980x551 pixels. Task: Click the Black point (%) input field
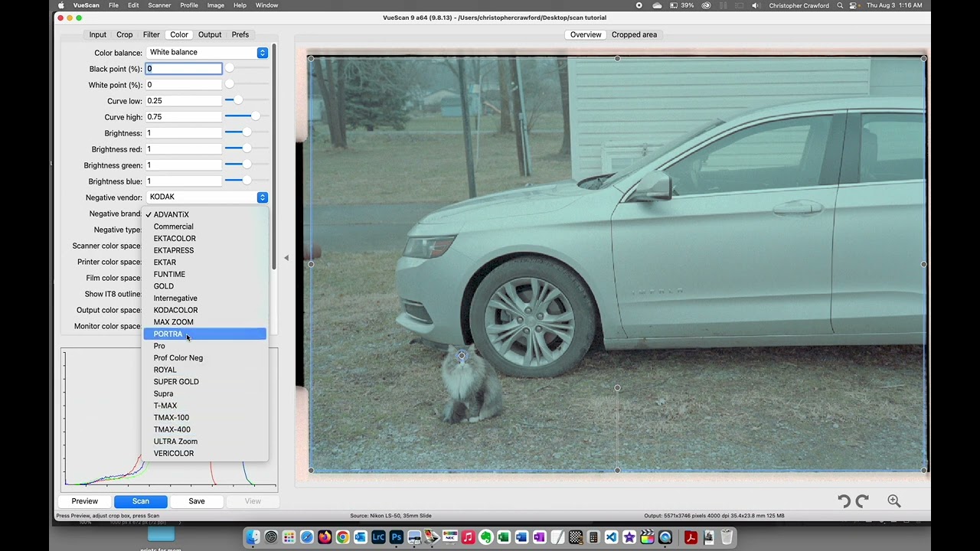tap(184, 69)
